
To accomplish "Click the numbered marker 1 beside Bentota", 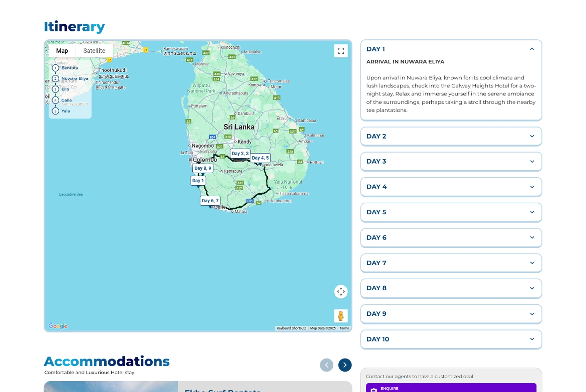I will coord(55,68).
